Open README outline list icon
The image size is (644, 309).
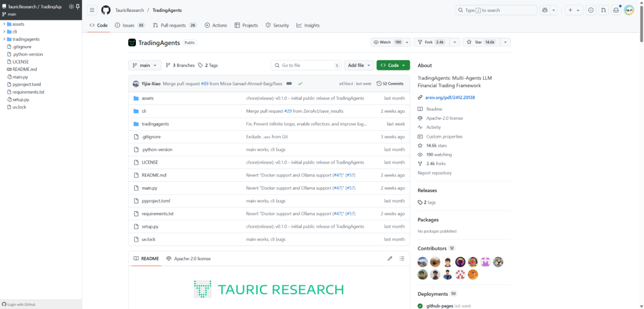pos(402,259)
